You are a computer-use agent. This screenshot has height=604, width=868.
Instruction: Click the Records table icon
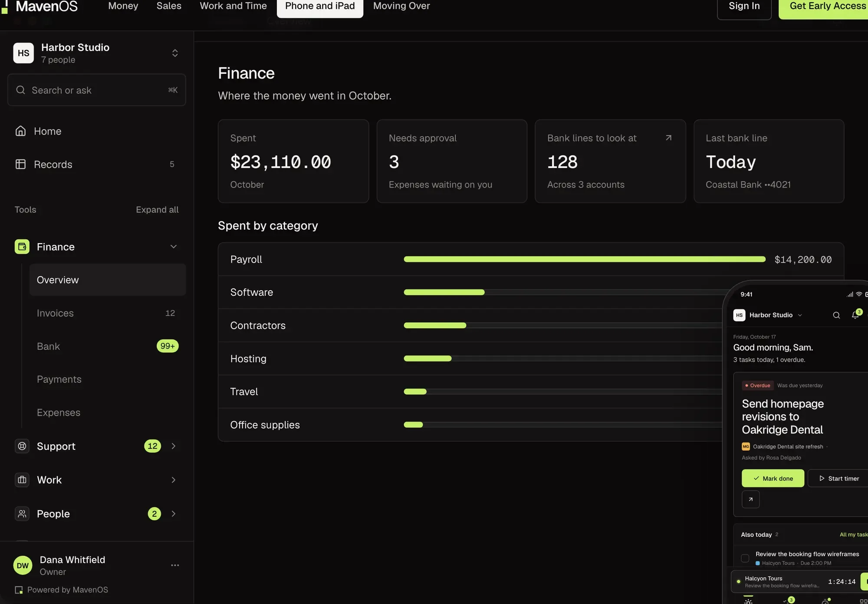coord(20,164)
